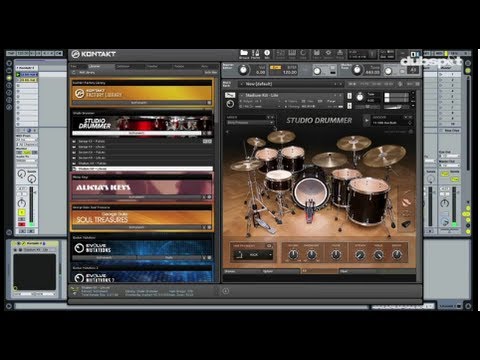The width and height of the screenshot is (480, 360).
Task: Open the Browse folder icon in Kontakt header
Action: tap(244, 53)
